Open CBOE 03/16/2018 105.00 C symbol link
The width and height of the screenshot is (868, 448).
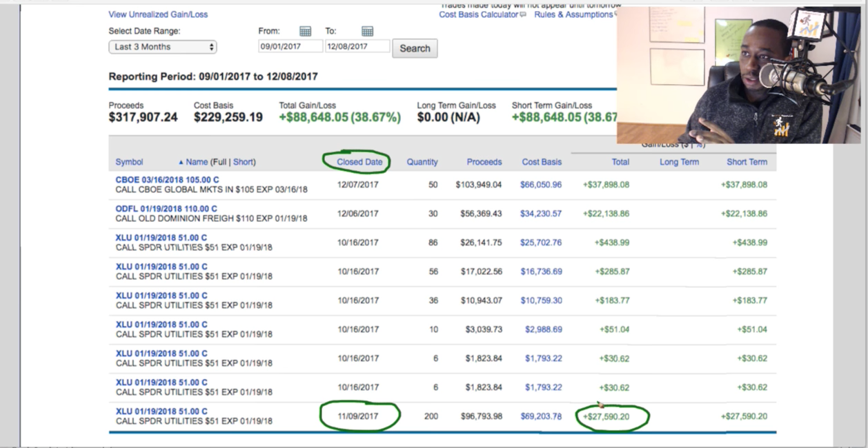point(167,180)
